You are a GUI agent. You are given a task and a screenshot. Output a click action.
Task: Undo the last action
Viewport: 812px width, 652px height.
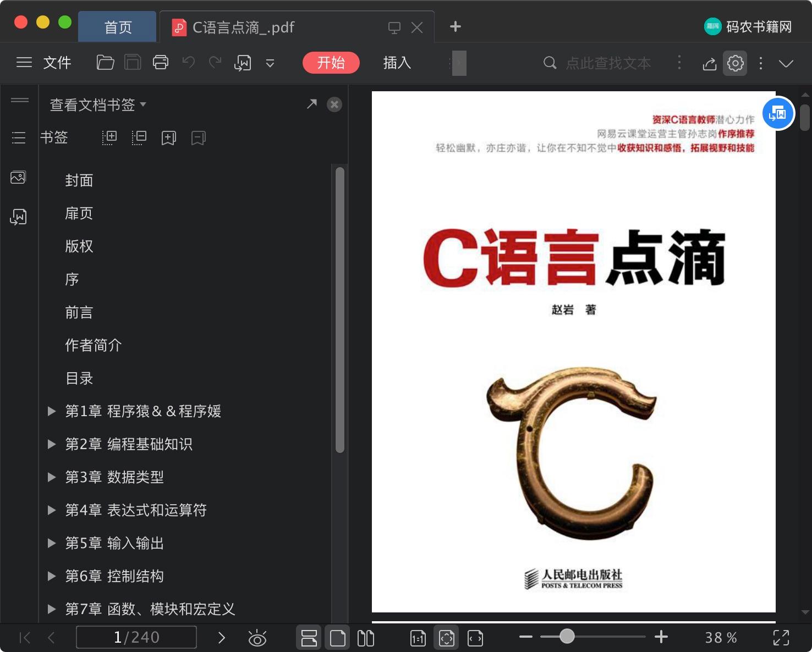click(189, 63)
